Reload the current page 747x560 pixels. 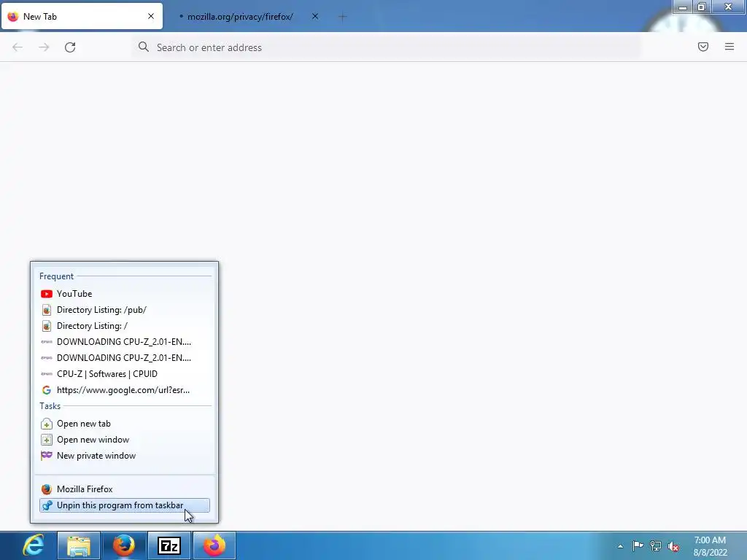pos(70,47)
